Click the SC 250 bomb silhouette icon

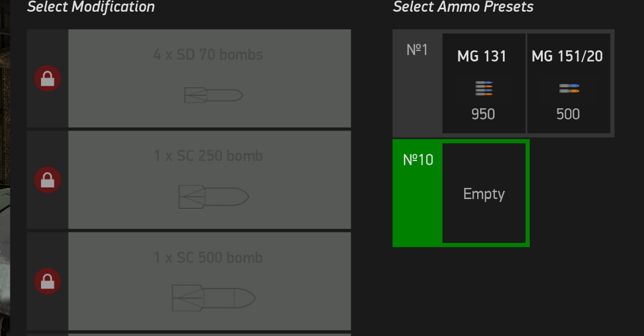[x=214, y=197]
